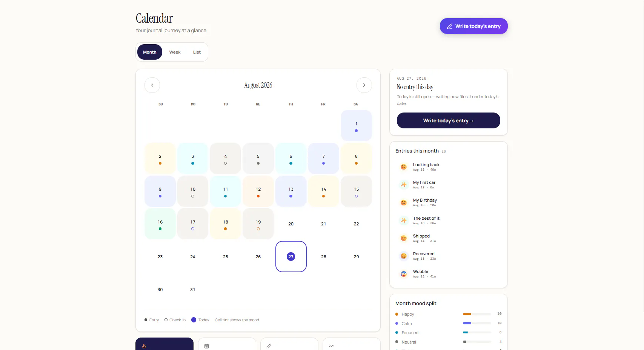Select August 4 calendar cell

click(x=225, y=158)
